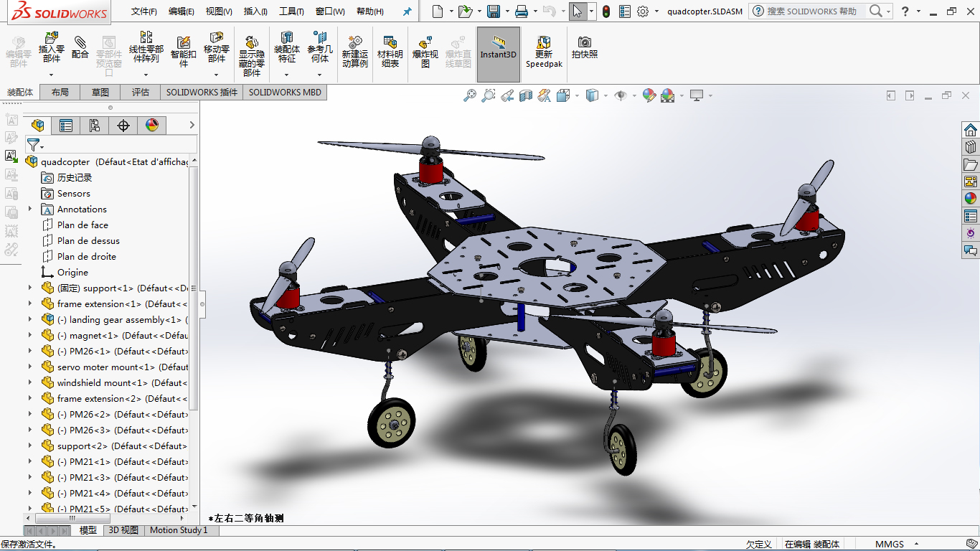Click Show Hidden Components (显示隐藏的零部件)

tap(252, 56)
